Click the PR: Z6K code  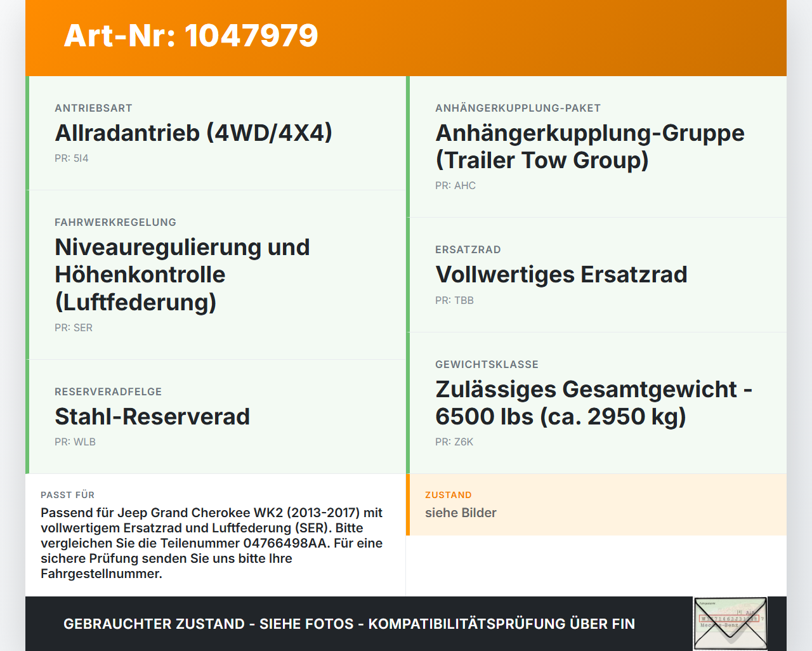454,442
